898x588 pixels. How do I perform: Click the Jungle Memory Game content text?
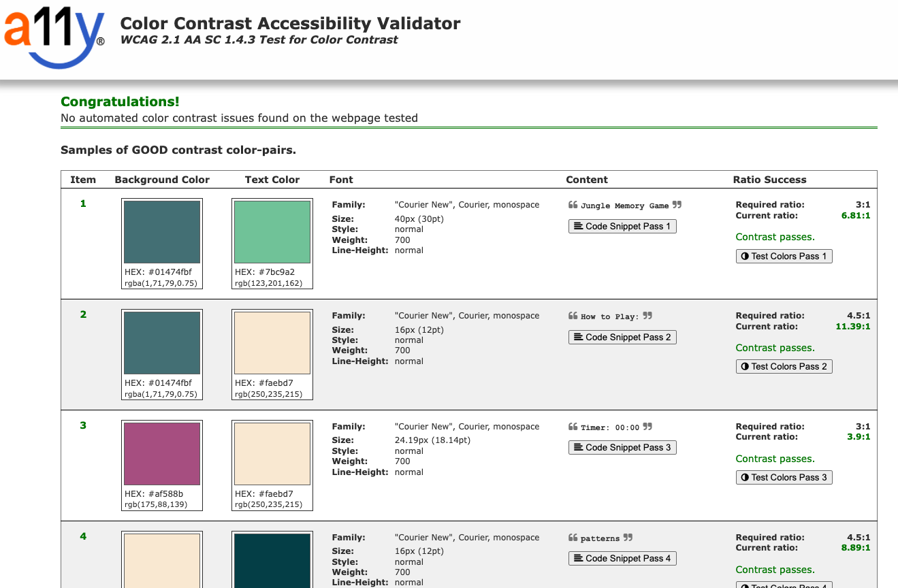pos(625,206)
